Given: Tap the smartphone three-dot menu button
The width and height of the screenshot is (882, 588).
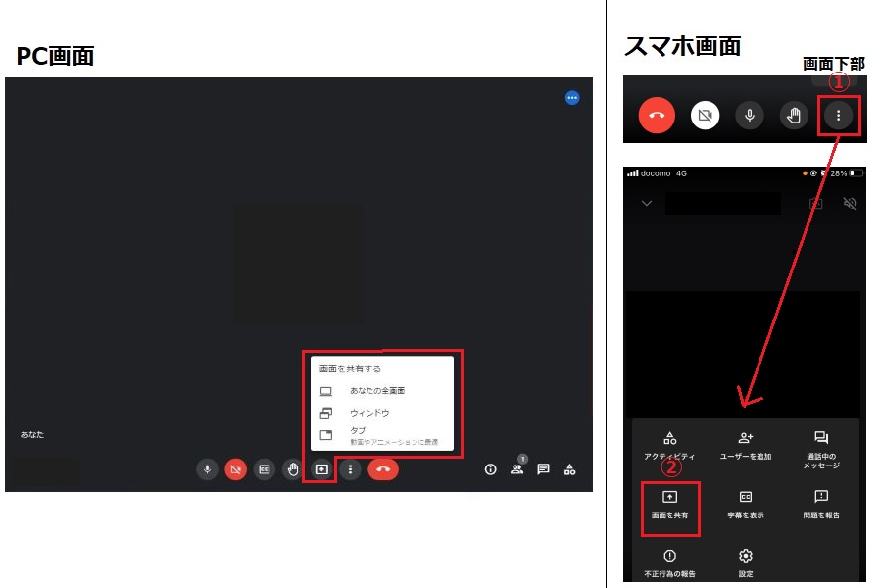Looking at the screenshot, I should 838,116.
